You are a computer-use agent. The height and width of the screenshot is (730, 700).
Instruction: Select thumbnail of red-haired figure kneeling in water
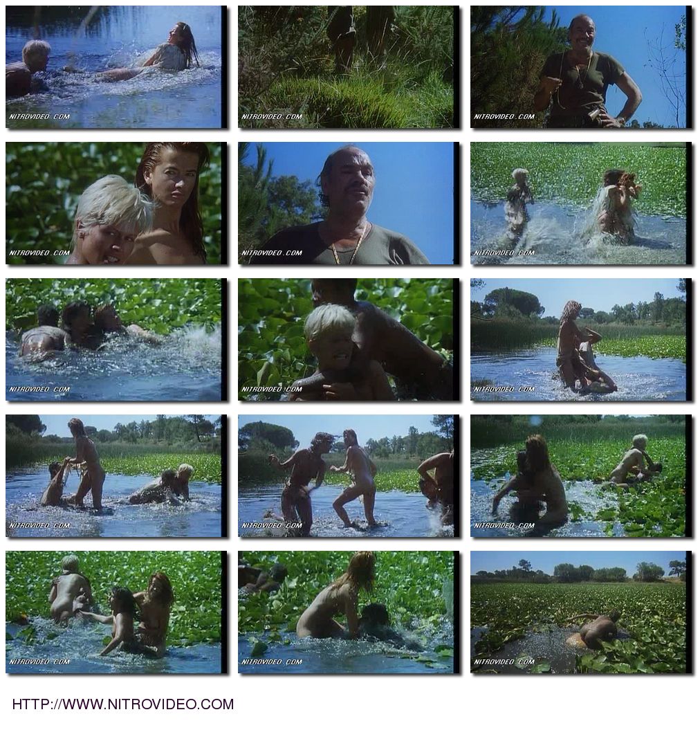tap(346, 612)
